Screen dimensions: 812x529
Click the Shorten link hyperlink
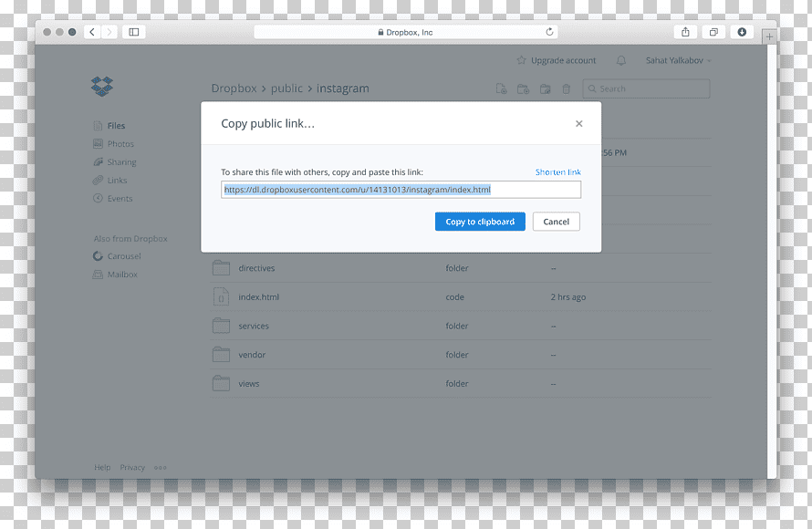tap(557, 172)
